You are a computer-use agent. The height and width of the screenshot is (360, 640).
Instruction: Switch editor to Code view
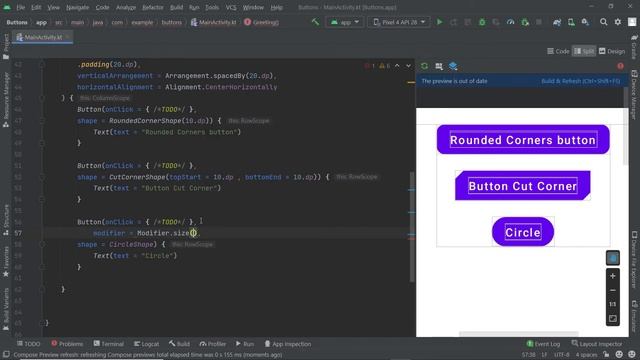pos(558,51)
